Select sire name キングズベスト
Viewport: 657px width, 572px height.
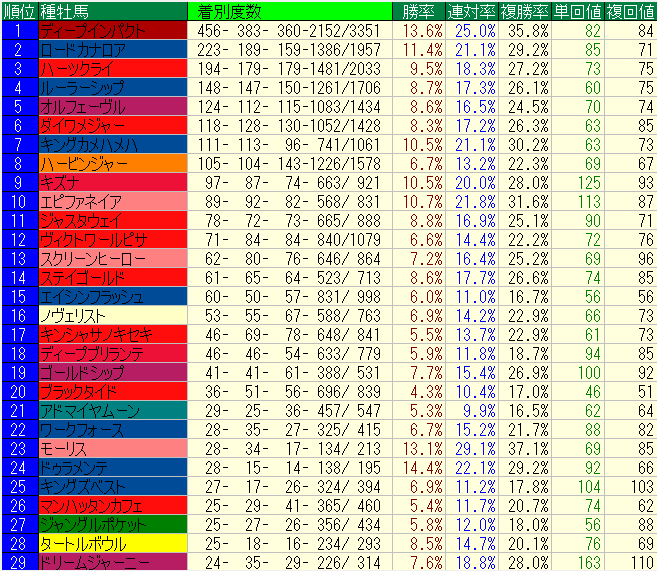pos(113,487)
